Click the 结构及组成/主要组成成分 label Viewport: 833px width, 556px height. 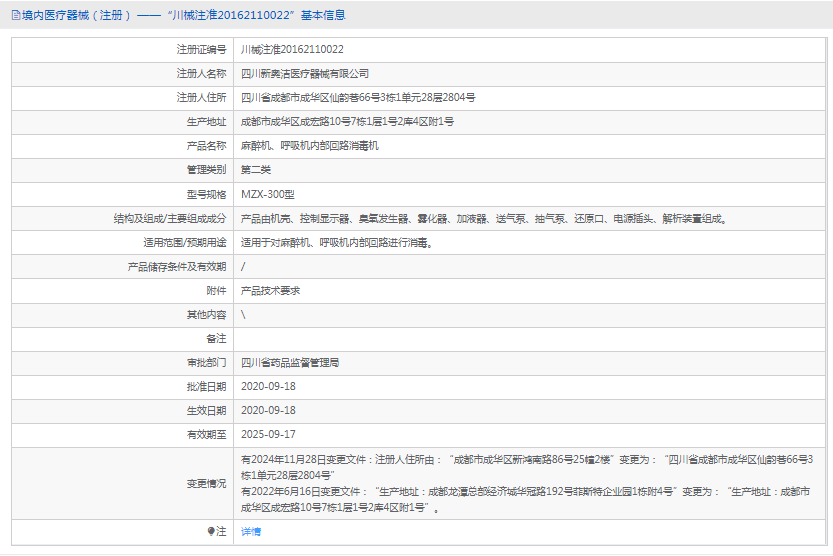tap(170, 219)
